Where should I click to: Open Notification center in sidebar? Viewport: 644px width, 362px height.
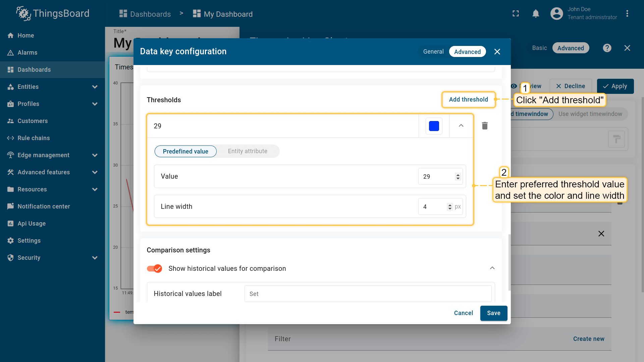(44, 206)
